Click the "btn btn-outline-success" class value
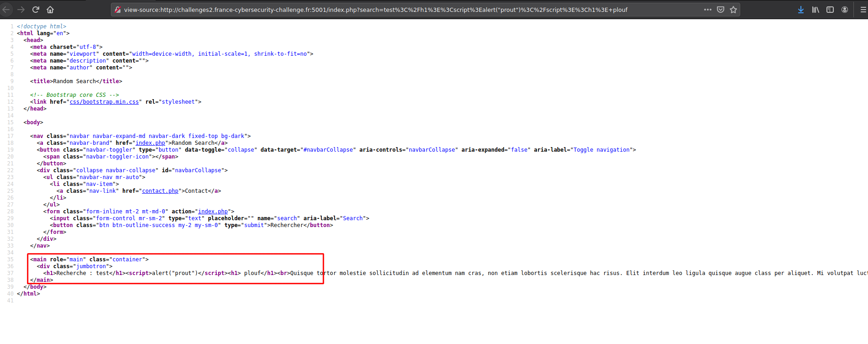This screenshot has height=344, width=868. 158,225
